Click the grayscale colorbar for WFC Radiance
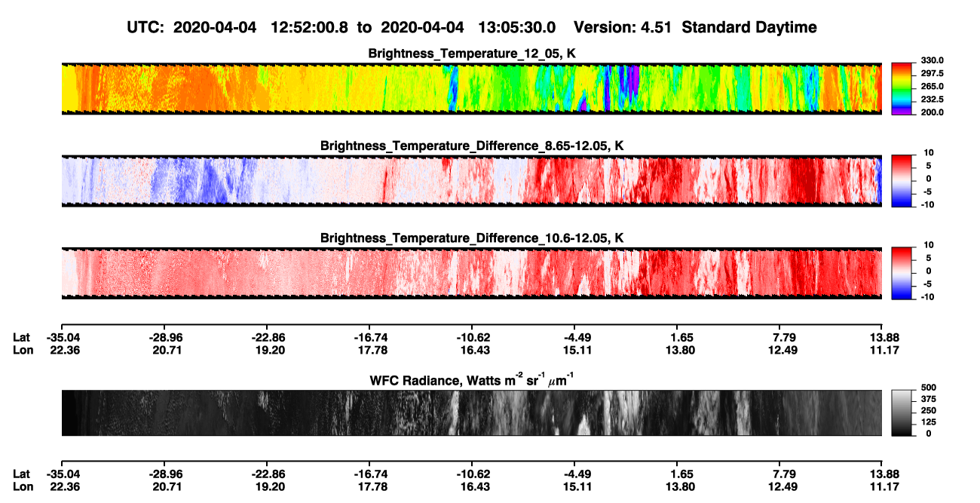This screenshot has width=980, height=503. [x=902, y=413]
